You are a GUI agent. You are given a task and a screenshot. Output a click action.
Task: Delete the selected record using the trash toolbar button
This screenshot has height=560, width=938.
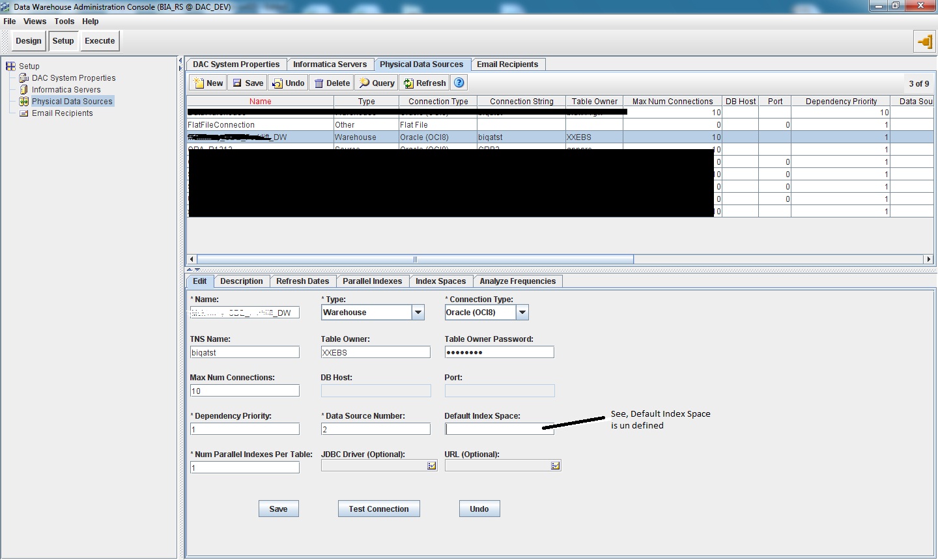(x=332, y=83)
